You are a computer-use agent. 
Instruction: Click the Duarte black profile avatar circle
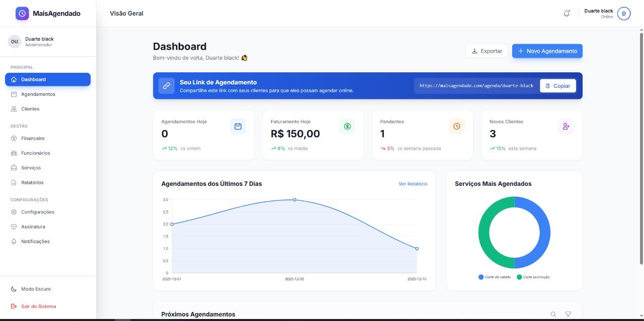click(x=623, y=13)
